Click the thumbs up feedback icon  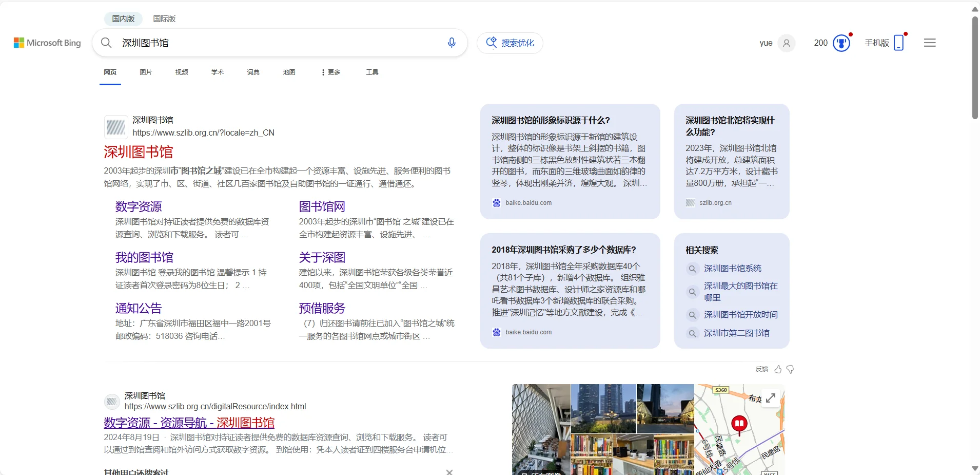(x=778, y=369)
